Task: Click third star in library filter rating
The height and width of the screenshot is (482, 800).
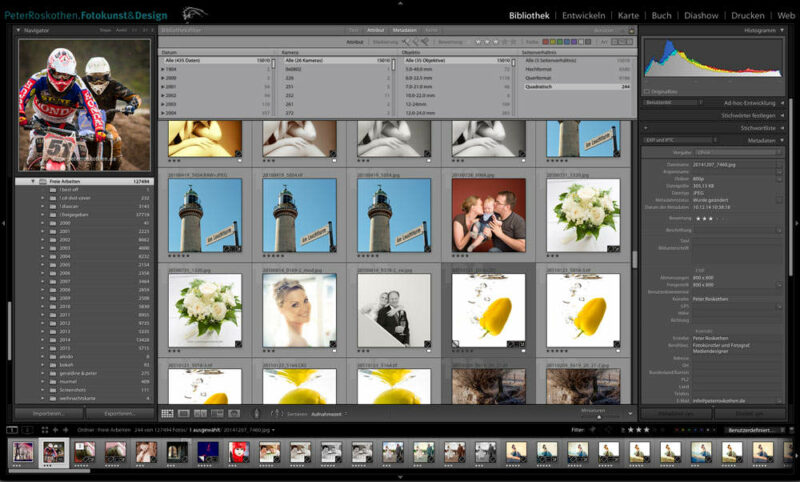Action: coord(495,42)
